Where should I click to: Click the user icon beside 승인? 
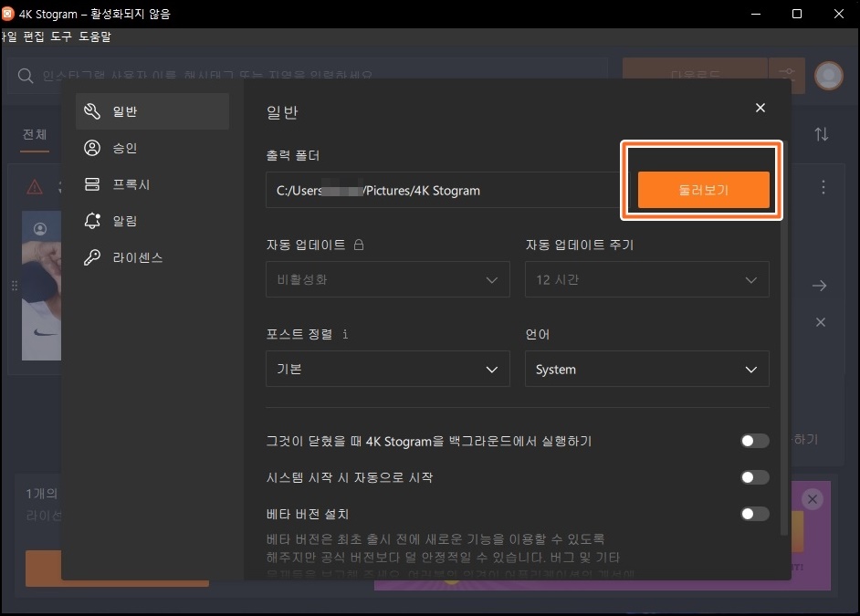pyautogui.click(x=92, y=148)
